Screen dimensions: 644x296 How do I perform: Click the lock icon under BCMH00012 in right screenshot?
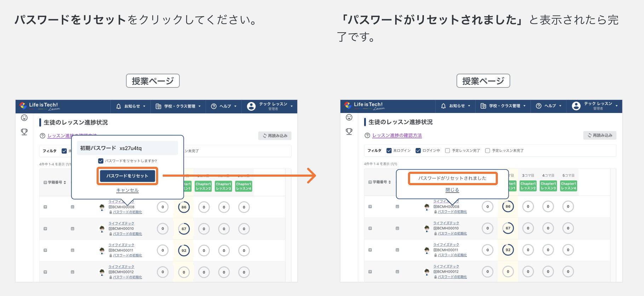(436, 277)
